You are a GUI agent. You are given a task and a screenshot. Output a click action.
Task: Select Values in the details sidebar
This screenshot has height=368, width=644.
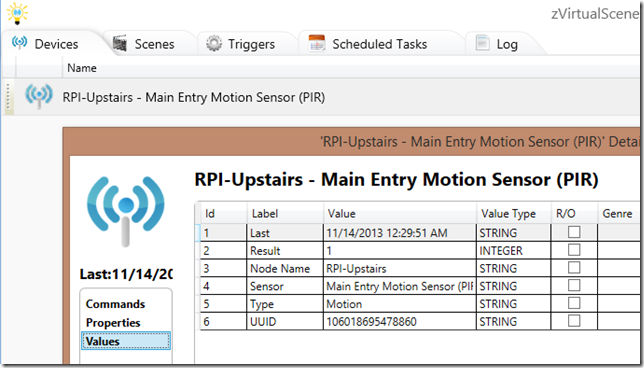click(x=126, y=341)
